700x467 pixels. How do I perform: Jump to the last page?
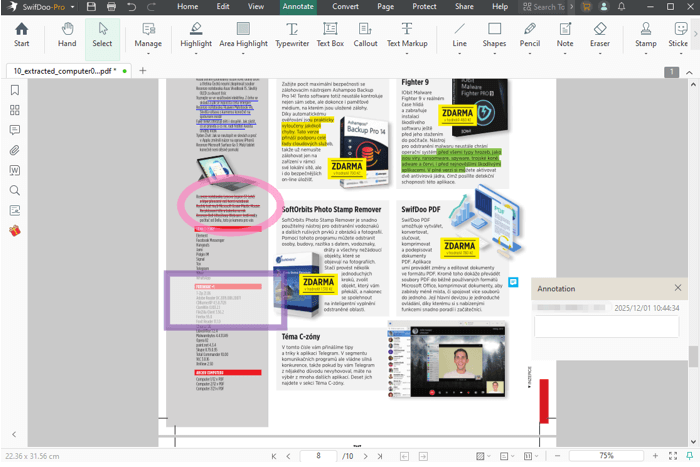380,456
